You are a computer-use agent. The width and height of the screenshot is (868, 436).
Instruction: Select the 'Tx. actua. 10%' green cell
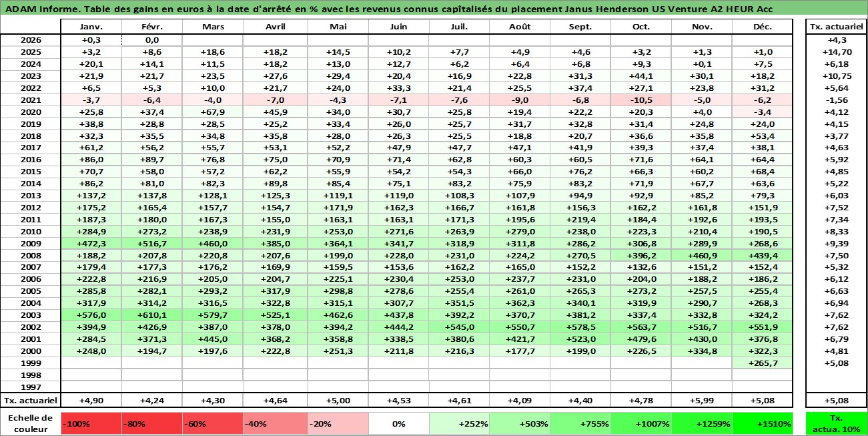pos(835,423)
